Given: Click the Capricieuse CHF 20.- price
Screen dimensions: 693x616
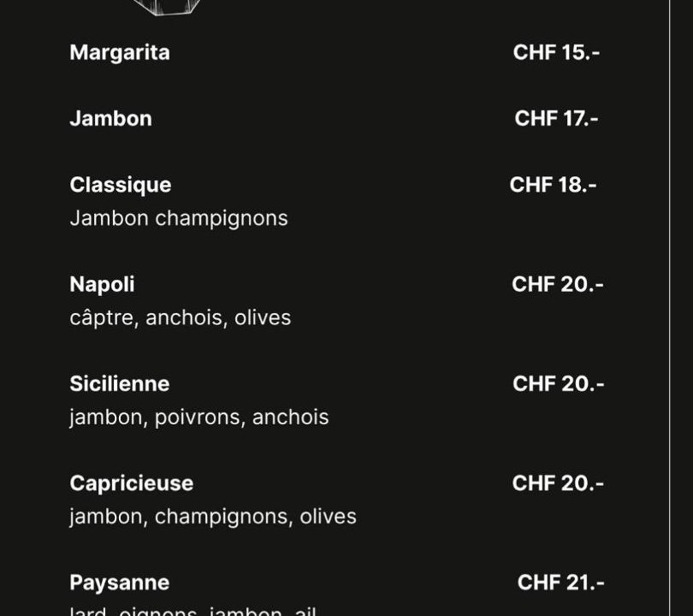Looking at the screenshot, I should coord(558,483).
